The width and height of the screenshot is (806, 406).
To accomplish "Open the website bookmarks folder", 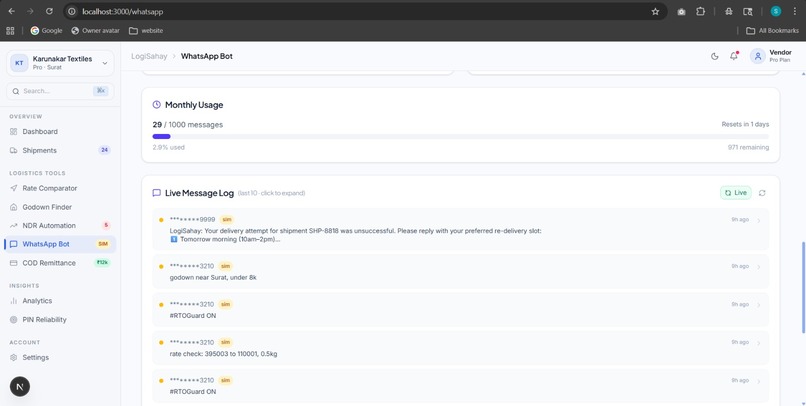I will coord(146,31).
